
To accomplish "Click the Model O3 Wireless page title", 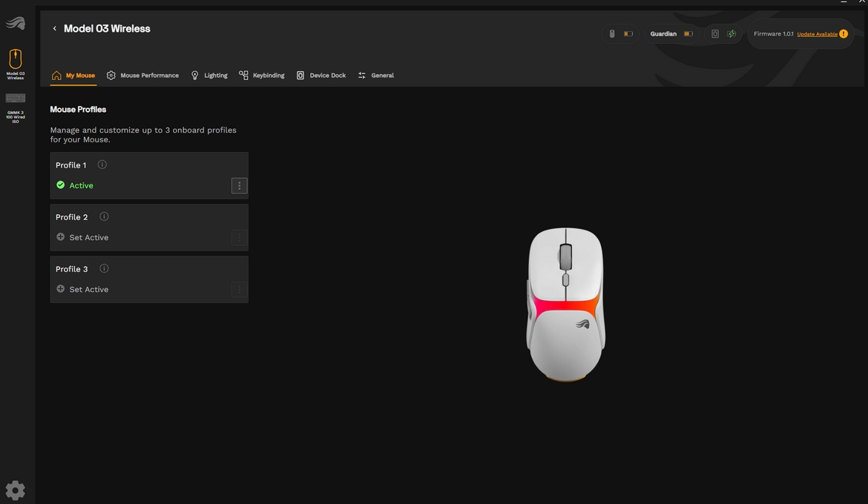I will click(107, 28).
